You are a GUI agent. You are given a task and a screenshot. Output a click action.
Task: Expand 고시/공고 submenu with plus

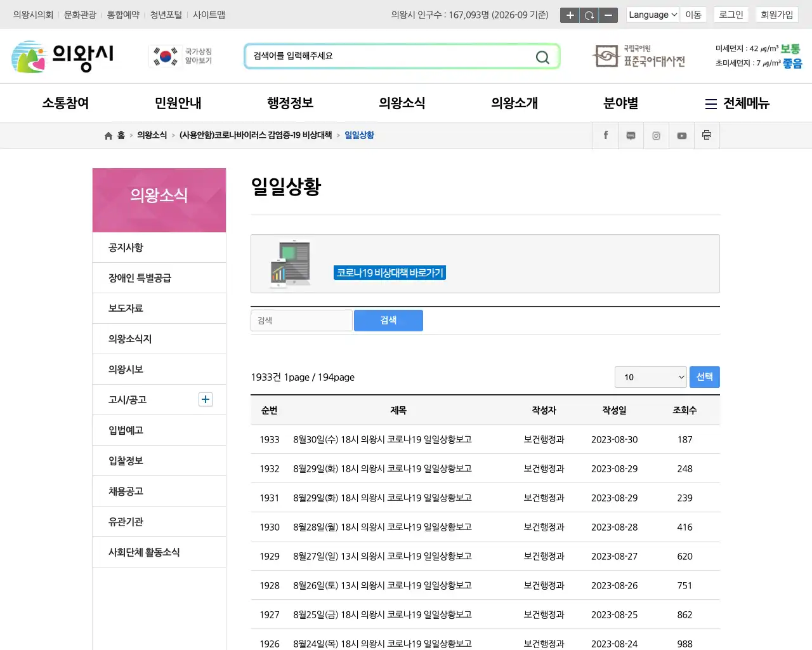pyautogui.click(x=206, y=399)
